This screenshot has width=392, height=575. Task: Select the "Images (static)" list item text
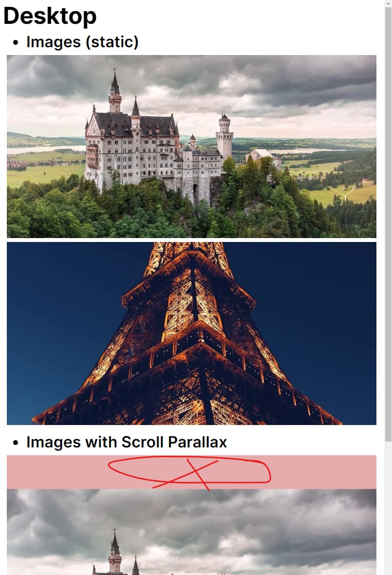tap(82, 42)
